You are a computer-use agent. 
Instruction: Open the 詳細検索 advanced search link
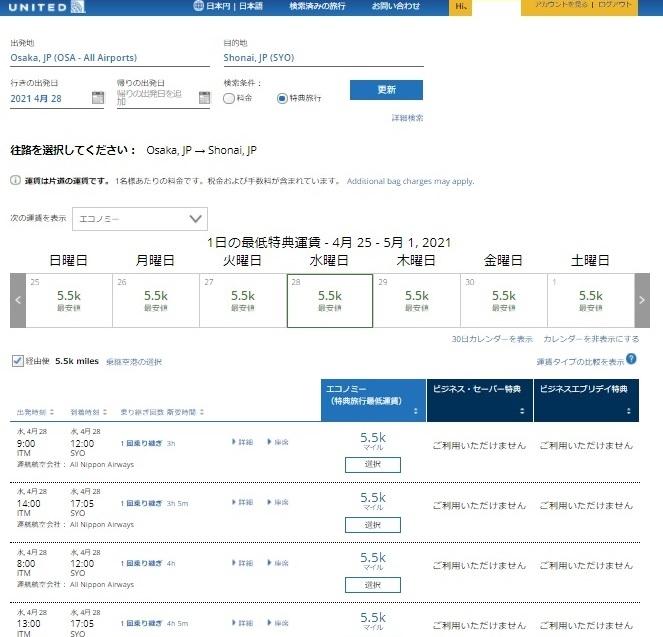407,118
